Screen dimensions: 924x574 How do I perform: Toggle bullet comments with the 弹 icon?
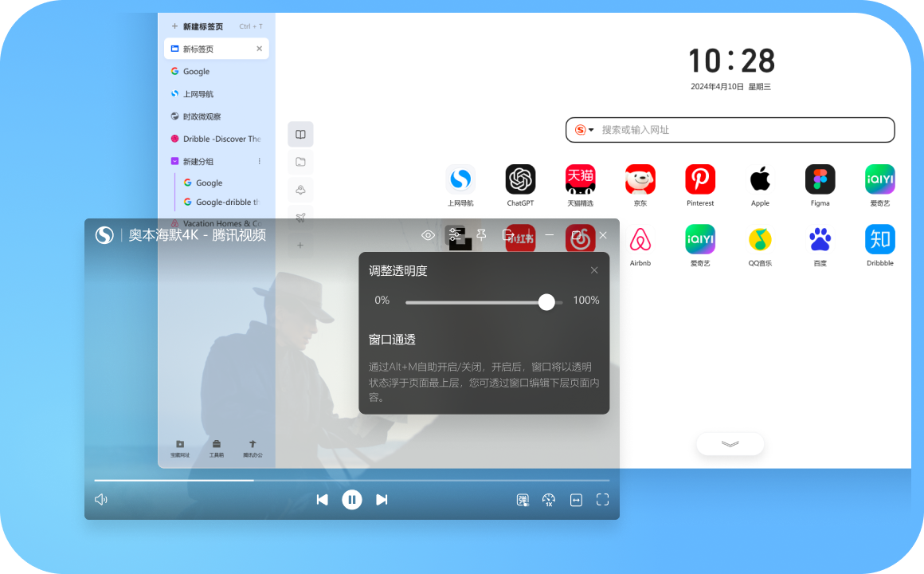point(523,499)
